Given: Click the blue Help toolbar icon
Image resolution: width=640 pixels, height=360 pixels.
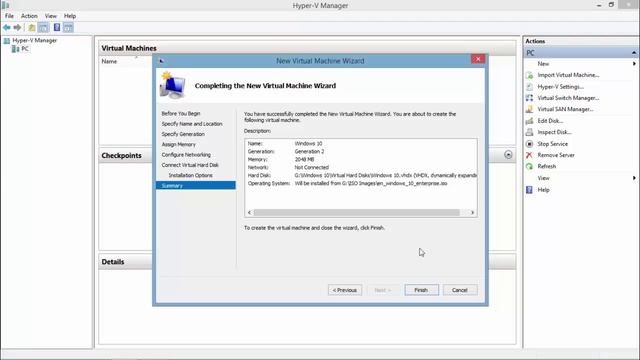Looking at the screenshot, I should 57,27.
